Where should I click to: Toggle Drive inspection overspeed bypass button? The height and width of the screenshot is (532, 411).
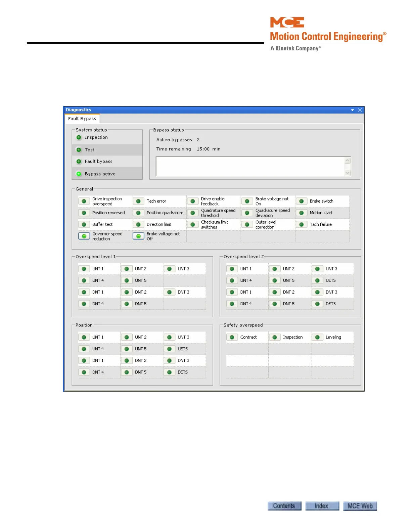[x=84, y=201]
